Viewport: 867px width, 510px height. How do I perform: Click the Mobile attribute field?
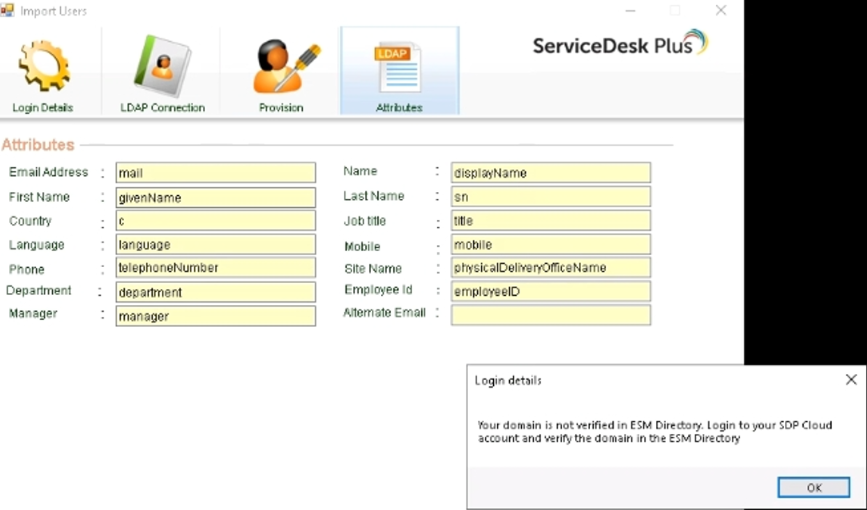click(x=551, y=244)
